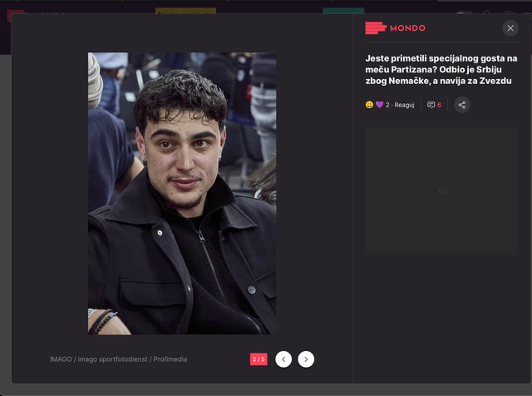Click the Reaguj reaction link

404,105
